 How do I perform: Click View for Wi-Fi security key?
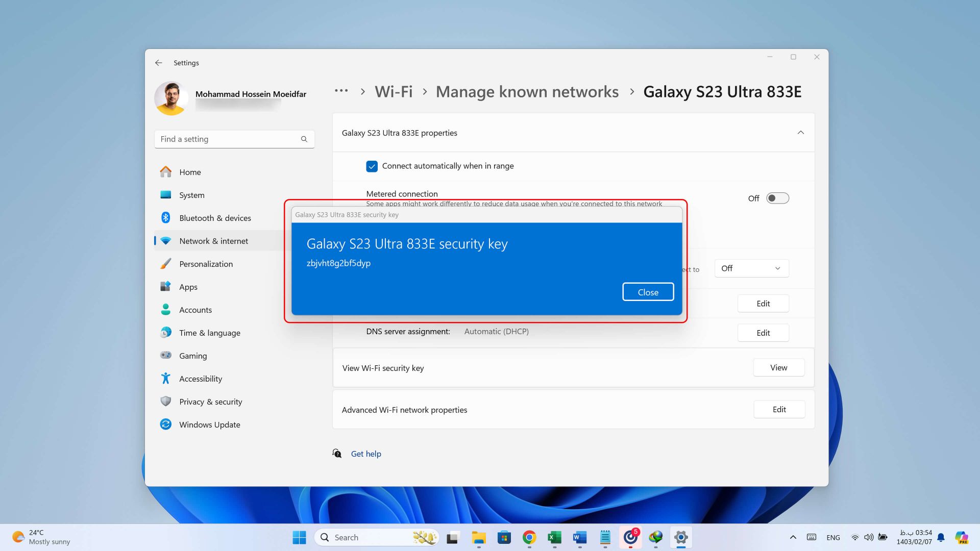[x=778, y=367]
